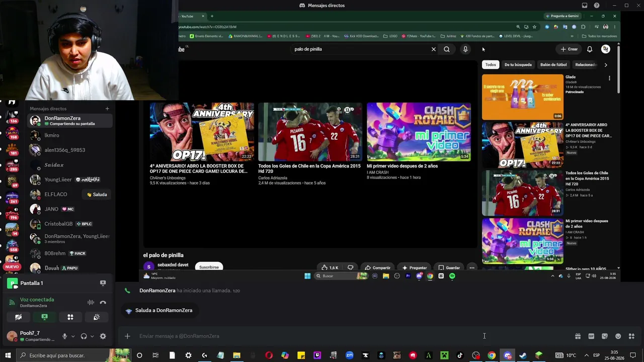Save video with the Guardar button

[449, 267]
